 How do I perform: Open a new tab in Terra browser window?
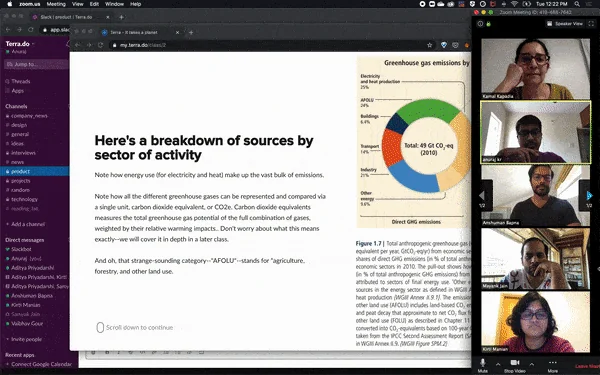click(191, 33)
